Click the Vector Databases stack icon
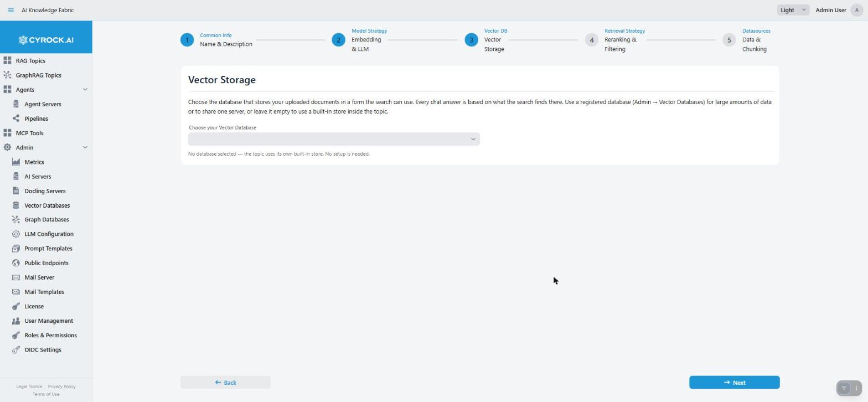Screen dimensions: 868x402 coord(16,205)
